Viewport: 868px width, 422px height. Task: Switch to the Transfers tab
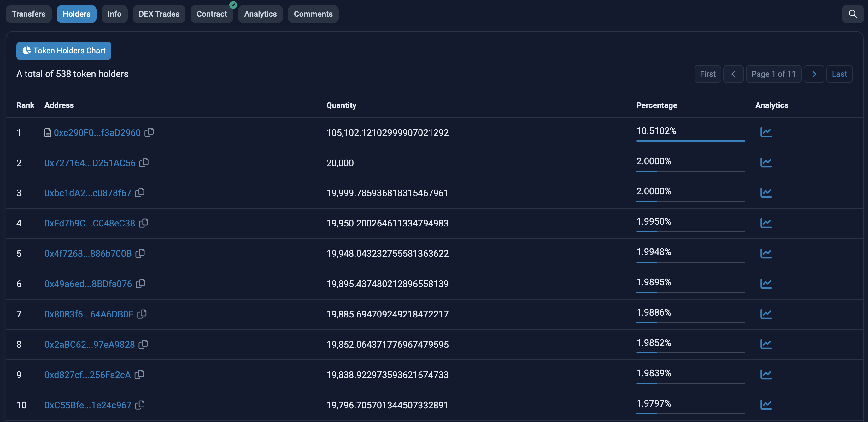(29, 14)
